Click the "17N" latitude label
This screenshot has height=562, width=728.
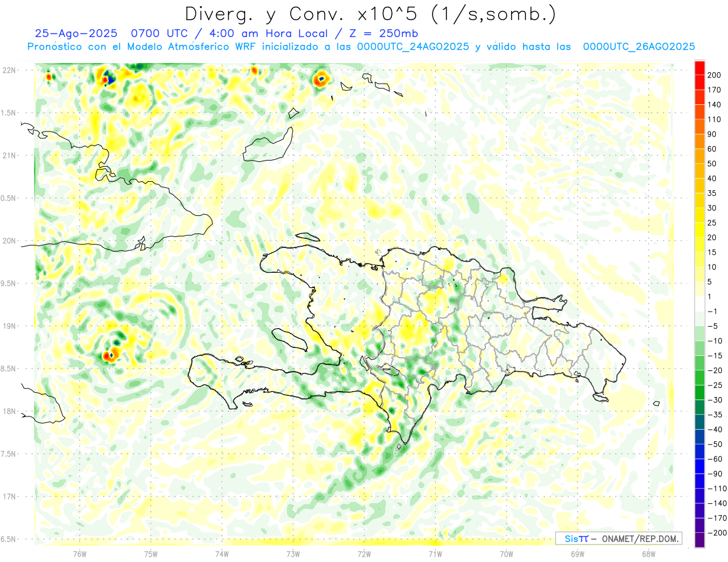(9, 497)
